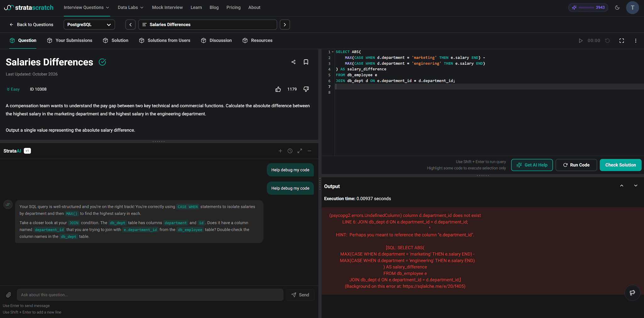
Task: Toggle dark mode moon icon
Action: [x=617, y=8]
